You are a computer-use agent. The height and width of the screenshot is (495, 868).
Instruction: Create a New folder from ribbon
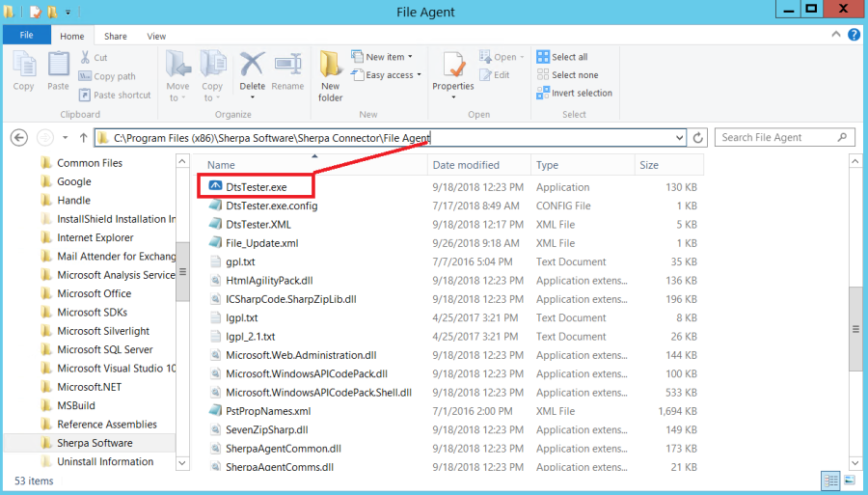331,75
